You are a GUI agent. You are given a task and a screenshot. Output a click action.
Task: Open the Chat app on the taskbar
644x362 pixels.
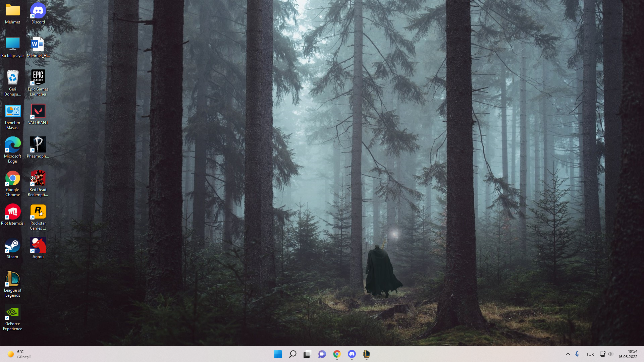pyautogui.click(x=322, y=354)
